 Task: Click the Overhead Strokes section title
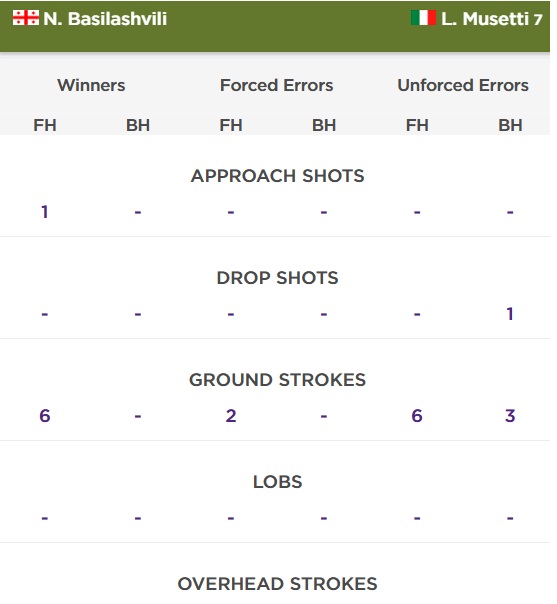277,584
